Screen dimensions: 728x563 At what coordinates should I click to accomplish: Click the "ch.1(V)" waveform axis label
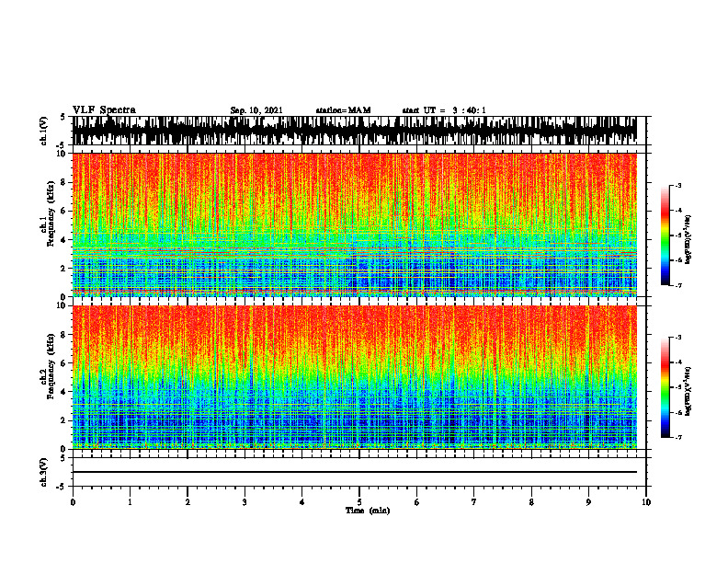click(x=44, y=131)
